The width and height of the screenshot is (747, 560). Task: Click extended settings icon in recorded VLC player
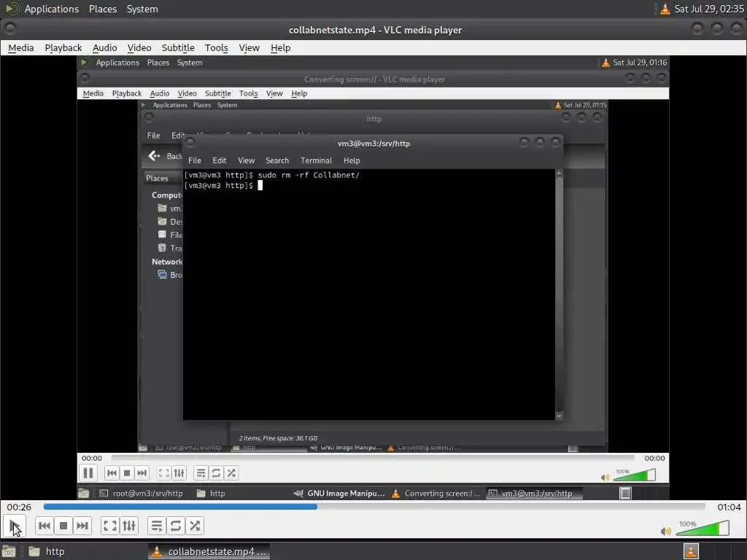[179, 472]
